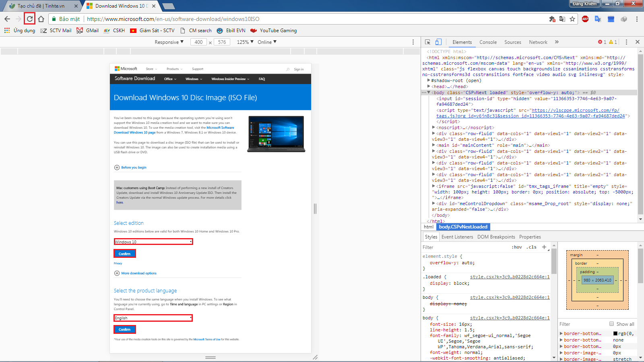Click Confirm under product language
Viewport: 644px width, 362px height.
pyautogui.click(x=125, y=329)
